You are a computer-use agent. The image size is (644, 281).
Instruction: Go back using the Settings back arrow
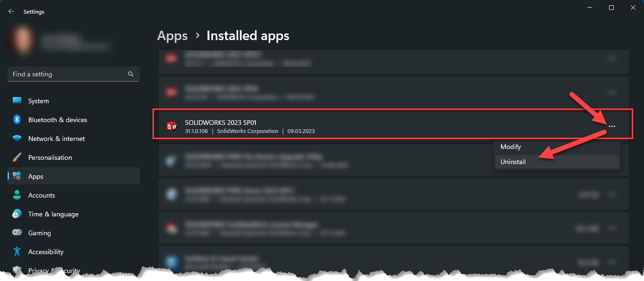click(x=11, y=11)
